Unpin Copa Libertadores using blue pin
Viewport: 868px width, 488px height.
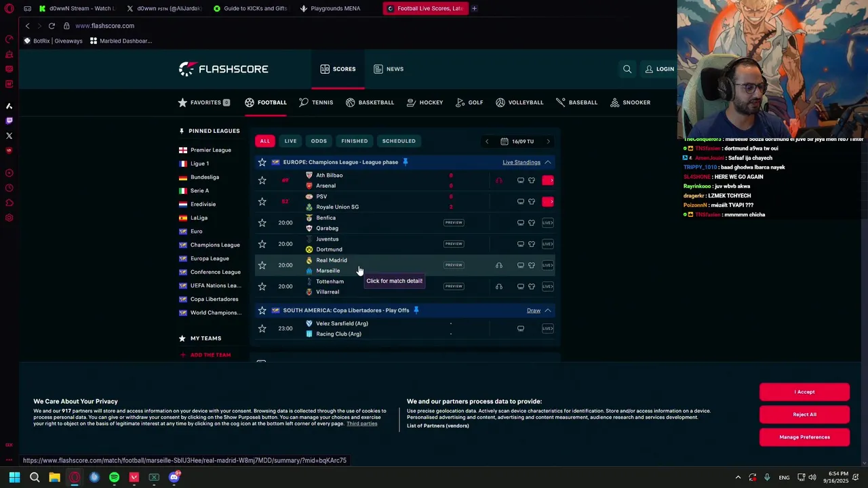(x=416, y=310)
